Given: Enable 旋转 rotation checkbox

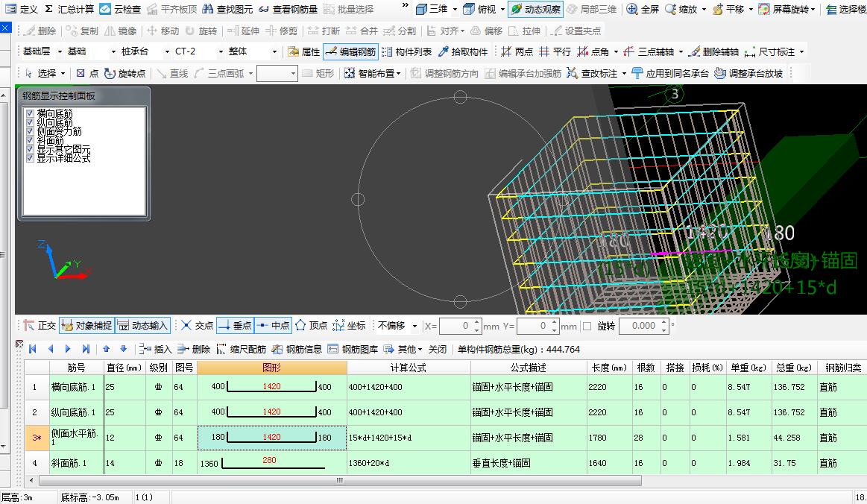Looking at the screenshot, I should point(587,326).
